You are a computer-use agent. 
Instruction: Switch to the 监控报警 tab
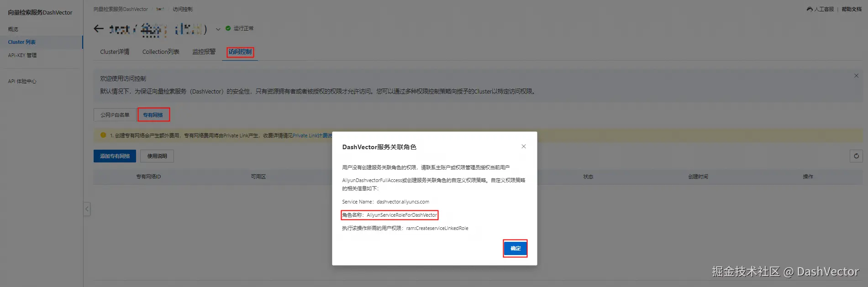click(x=204, y=52)
